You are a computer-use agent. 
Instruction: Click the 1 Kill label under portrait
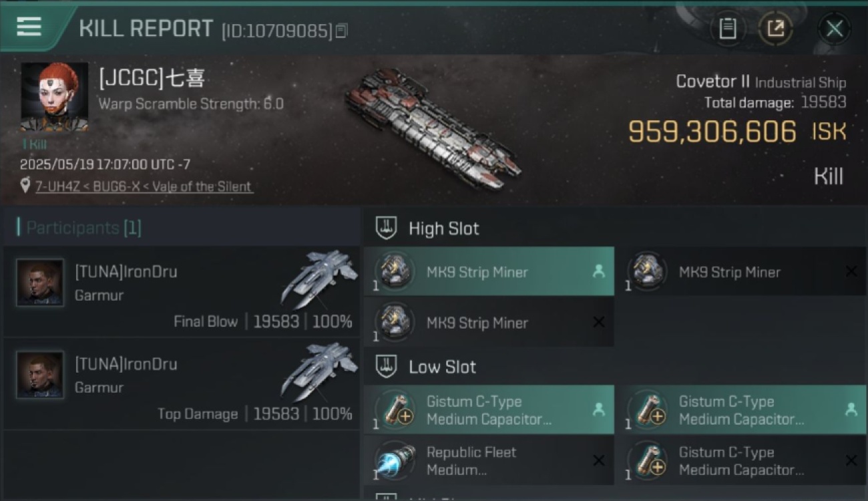(x=35, y=144)
